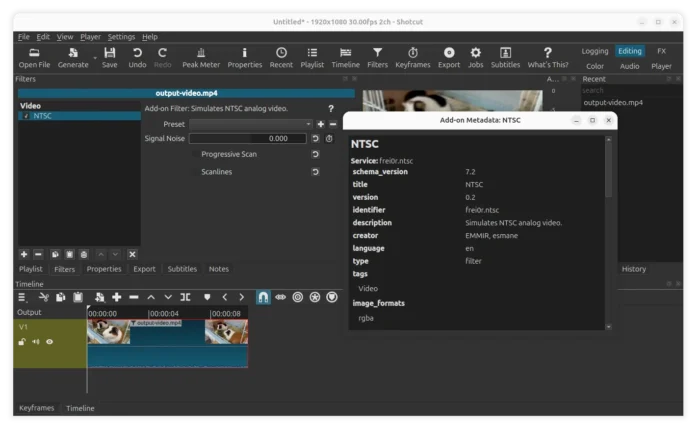Toggle ripple markers button
The width and height of the screenshot is (700, 434).
point(332,297)
